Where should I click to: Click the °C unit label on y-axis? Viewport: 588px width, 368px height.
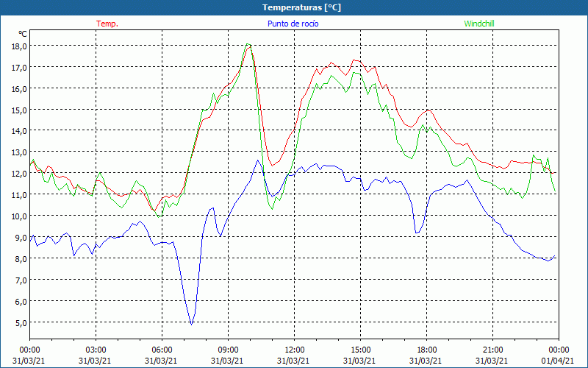pos(23,34)
